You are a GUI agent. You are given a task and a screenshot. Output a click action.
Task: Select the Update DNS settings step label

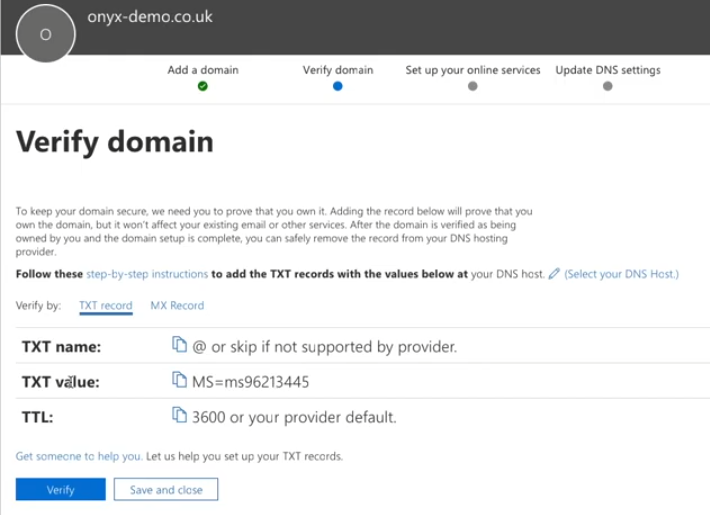(x=608, y=70)
